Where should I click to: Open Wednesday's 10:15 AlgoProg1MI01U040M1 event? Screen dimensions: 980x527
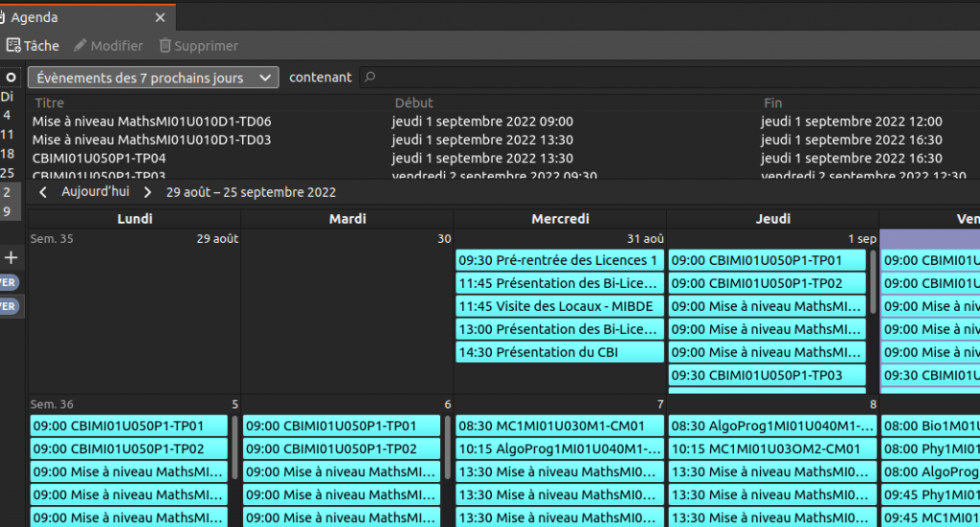click(x=559, y=449)
